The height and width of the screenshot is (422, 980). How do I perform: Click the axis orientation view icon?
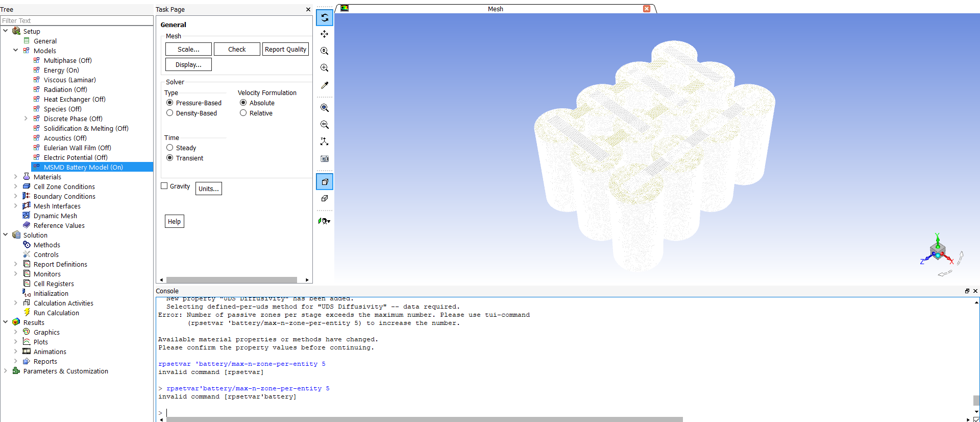tap(324, 142)
